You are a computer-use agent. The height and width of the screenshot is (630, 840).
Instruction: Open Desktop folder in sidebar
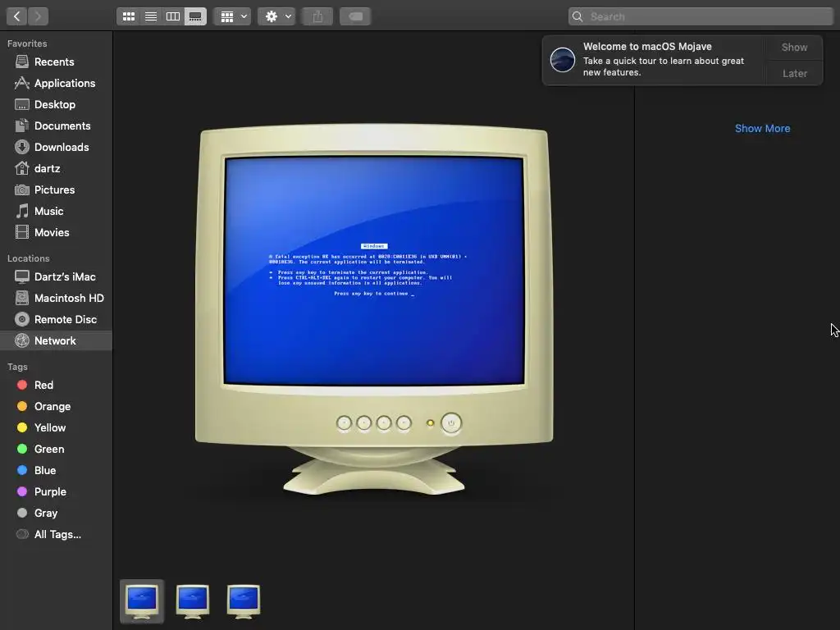click(x=57, y=104)
